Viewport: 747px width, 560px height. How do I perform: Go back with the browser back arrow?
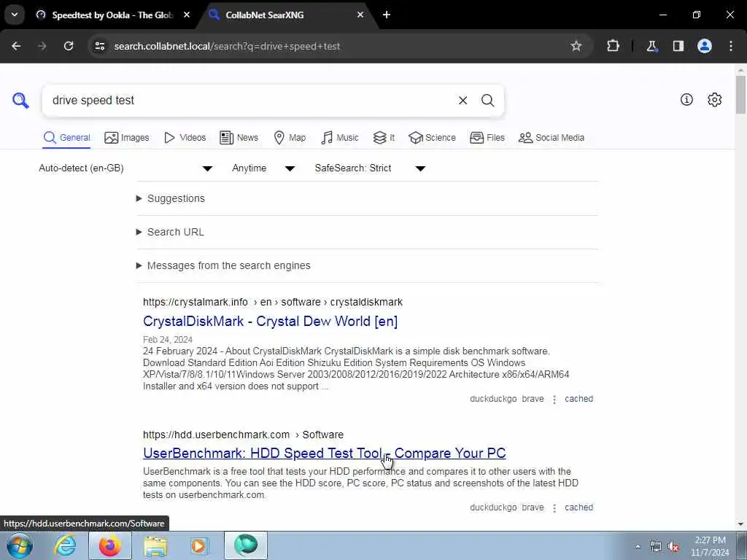click(16, 46)
